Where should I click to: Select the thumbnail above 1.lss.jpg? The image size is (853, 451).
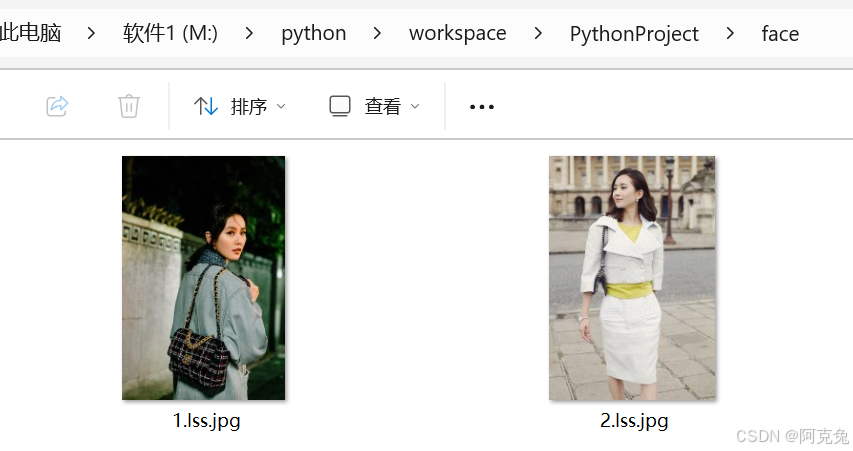(203, 278)
